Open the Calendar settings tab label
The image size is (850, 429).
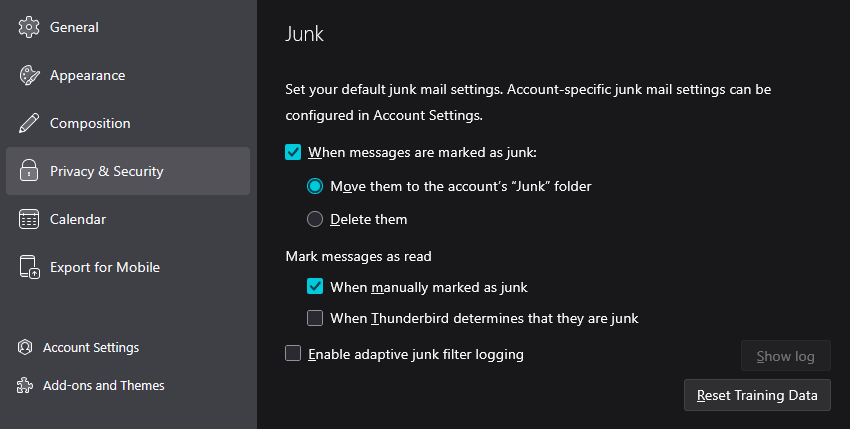pos(78,219)
